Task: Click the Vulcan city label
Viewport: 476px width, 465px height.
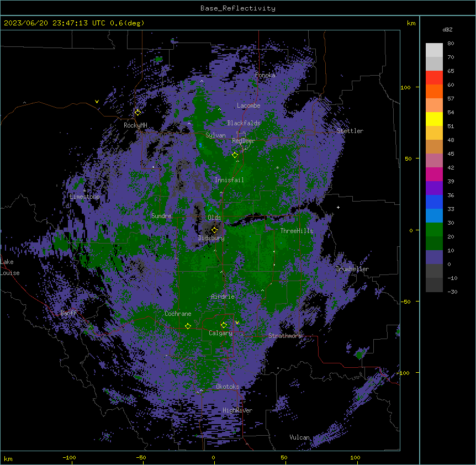Action: 299,437
